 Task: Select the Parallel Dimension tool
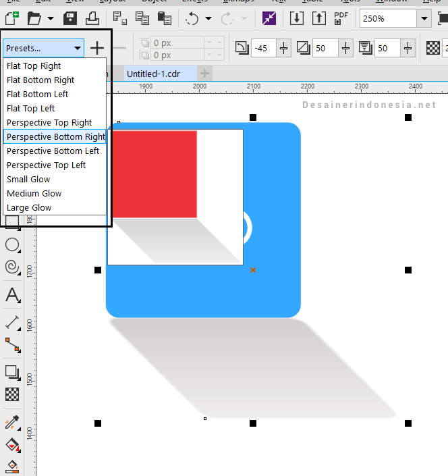(12, 322)
